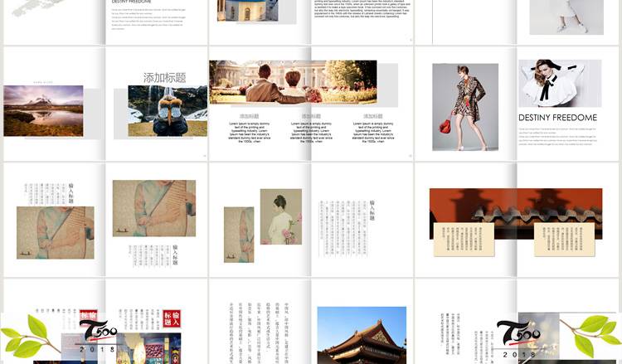
Task: Select the left beige text box on roof photo
Action: [x=464, y=239]
